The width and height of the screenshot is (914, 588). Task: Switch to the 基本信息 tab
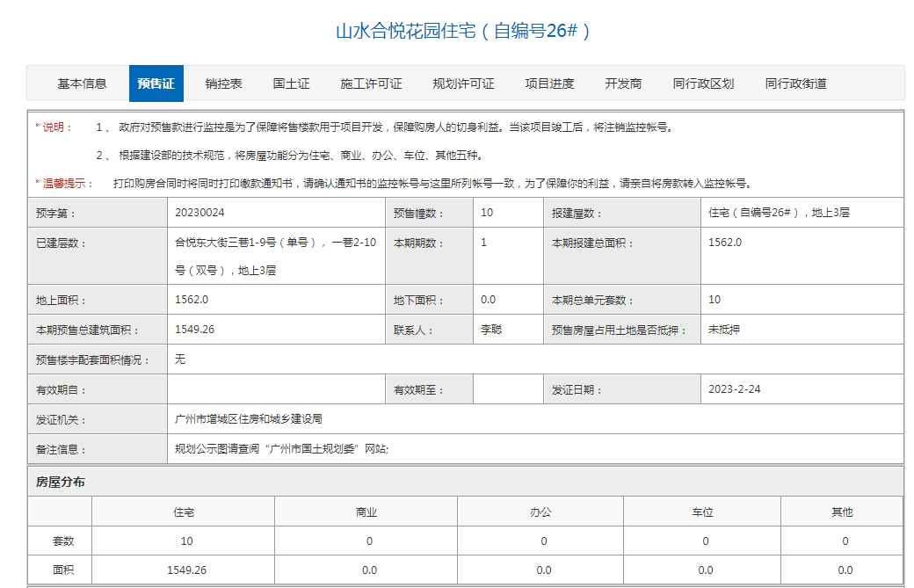(83, 83)
